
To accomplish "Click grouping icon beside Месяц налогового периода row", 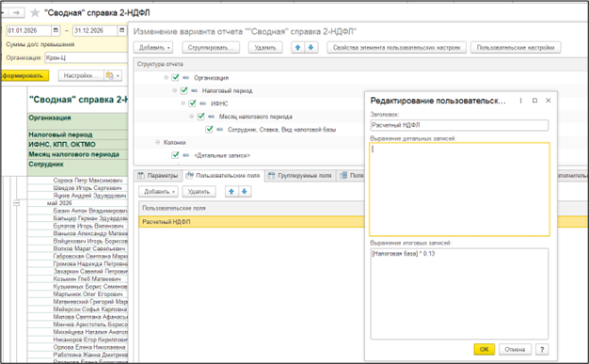I will pyautogui.click(x=211, y=117).
